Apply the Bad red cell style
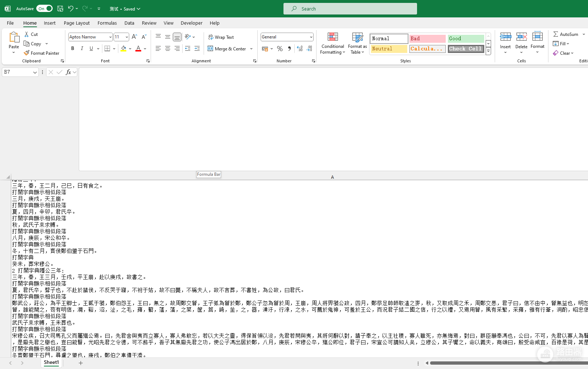Screen dimensions: 588x369 tap(428, 38)
